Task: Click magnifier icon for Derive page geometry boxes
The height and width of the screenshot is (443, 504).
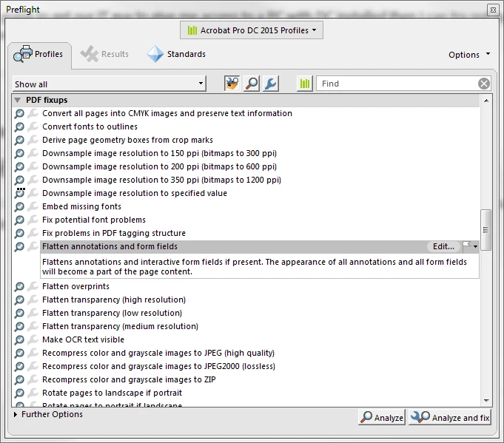Action: pos(19,140)
